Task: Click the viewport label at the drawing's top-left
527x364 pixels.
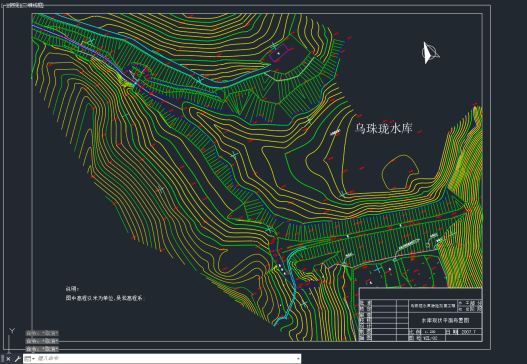Action: click(23, 5)
